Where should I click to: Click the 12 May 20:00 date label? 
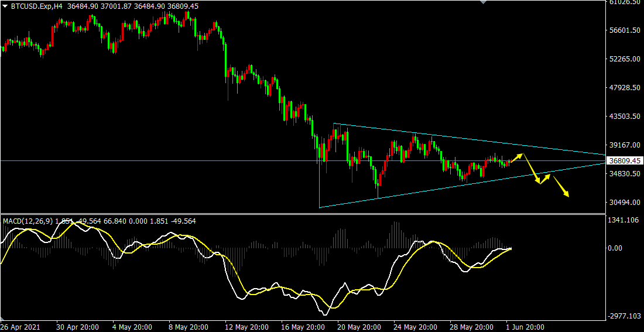click(246, 327)
